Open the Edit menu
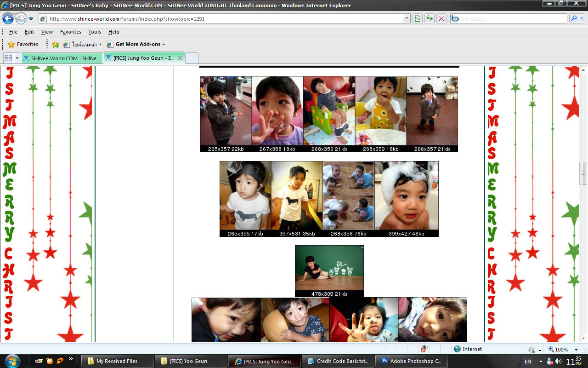This screenshot has height=368, width=588. 29,32
